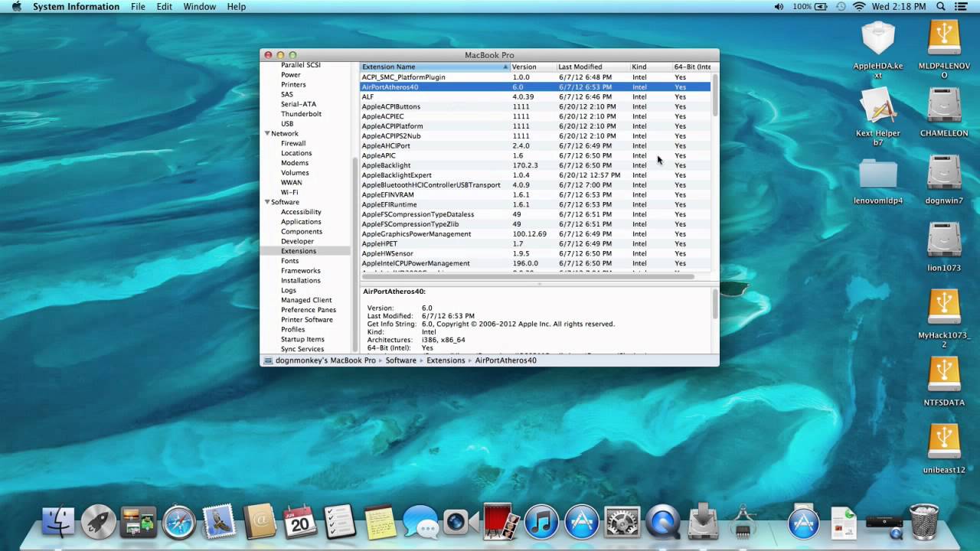Click details pane vertical scrollbar
The height and width of the screenshot is (551, 980).
715,304
